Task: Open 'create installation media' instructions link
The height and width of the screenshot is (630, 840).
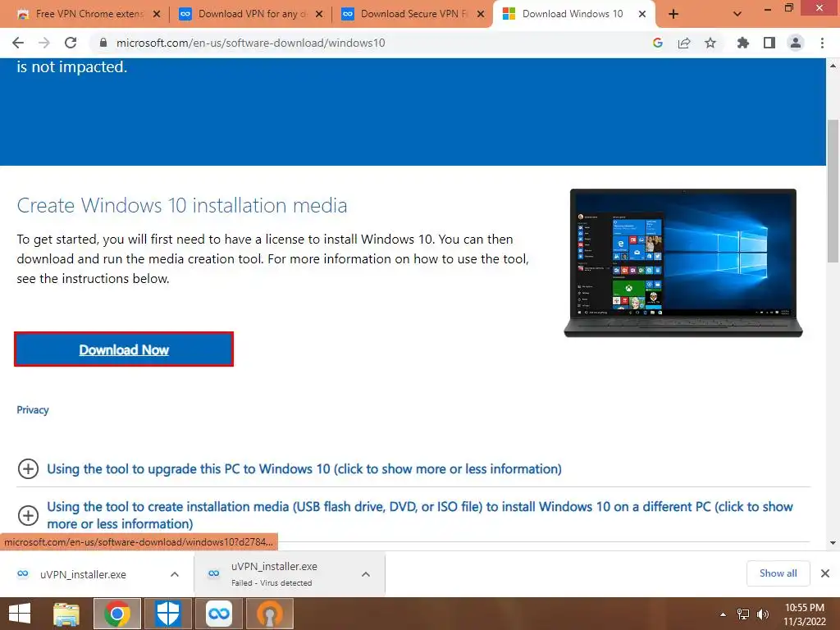Action: (419, 515)
